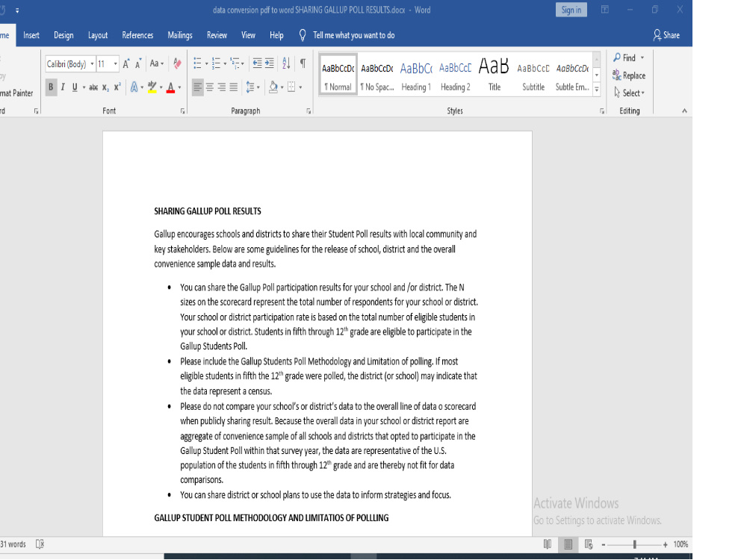747x560 pixels.
Task: Click the proofing errors status icon
Action: [40, 544]
